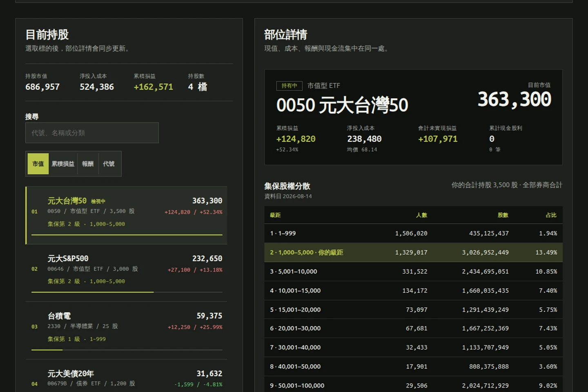Click the 持有中 status badge
This screenshot has height=392, width=588.
coord(289,86)
